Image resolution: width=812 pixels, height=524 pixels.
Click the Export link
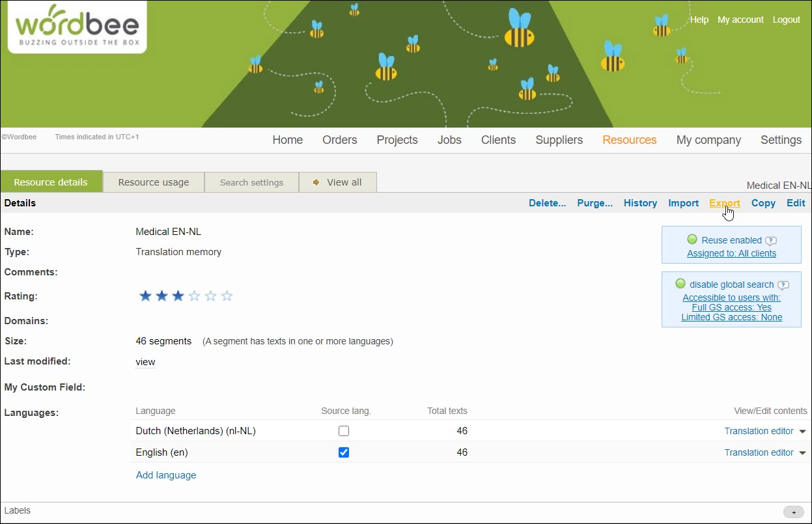724,203
